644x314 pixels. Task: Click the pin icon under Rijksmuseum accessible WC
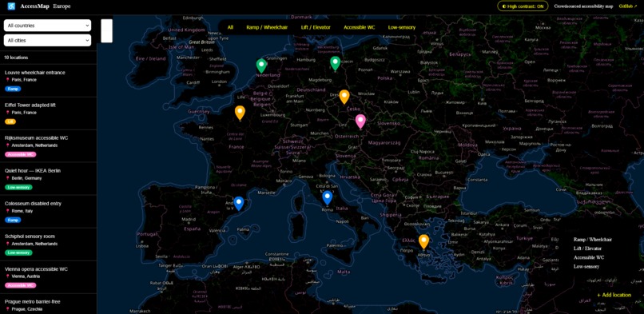tap(7, 145)
